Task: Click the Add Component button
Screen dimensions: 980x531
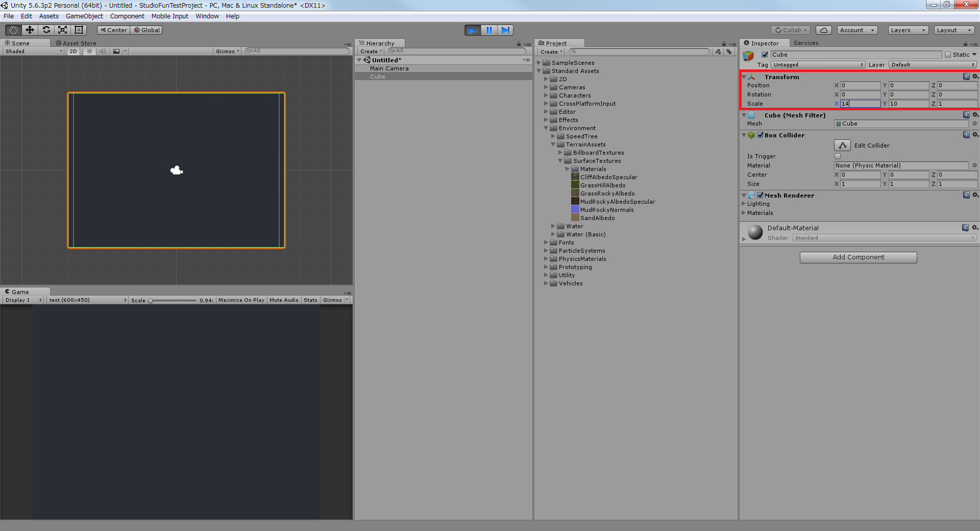Action: pos(859,257)
